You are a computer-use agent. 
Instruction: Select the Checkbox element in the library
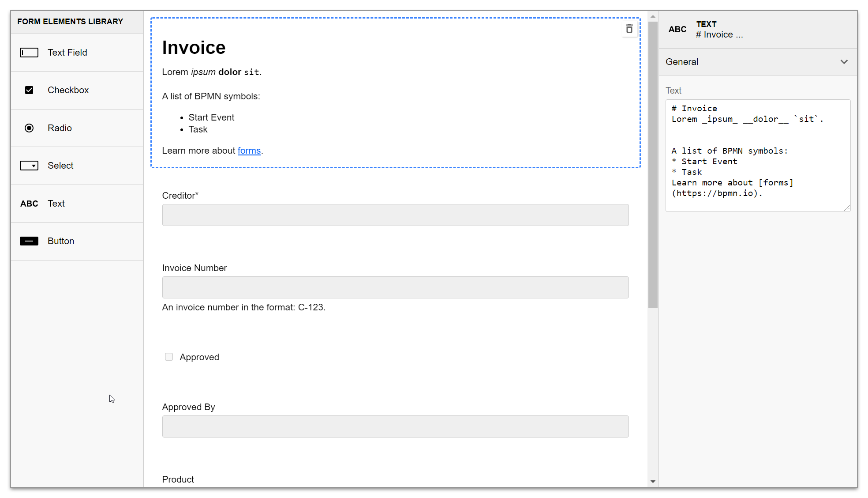68,90
